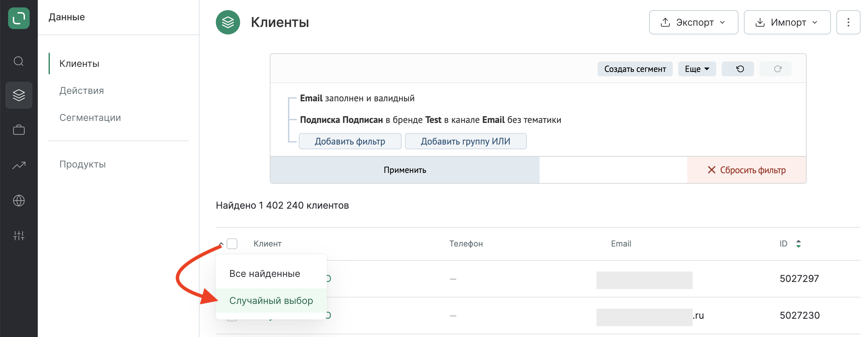
Task: Edit the Подписка Подписан filter condition
Action: coord(430,120)
